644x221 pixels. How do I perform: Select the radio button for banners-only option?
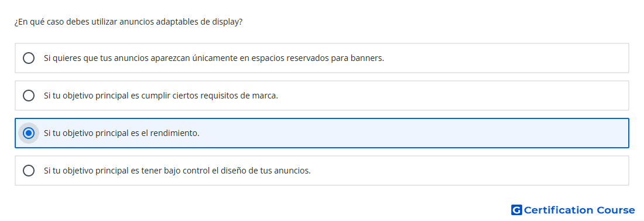(x=29, y=58)
